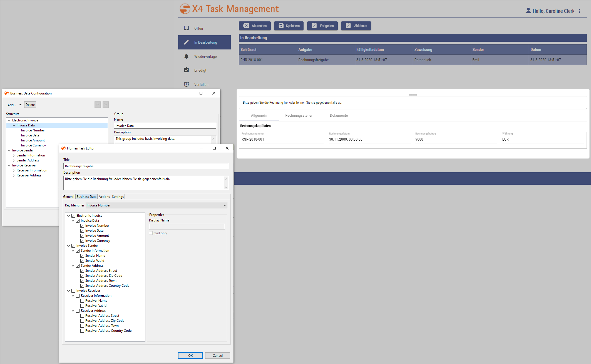Open the Wiedervorlage bell icon

click(186, 56)
